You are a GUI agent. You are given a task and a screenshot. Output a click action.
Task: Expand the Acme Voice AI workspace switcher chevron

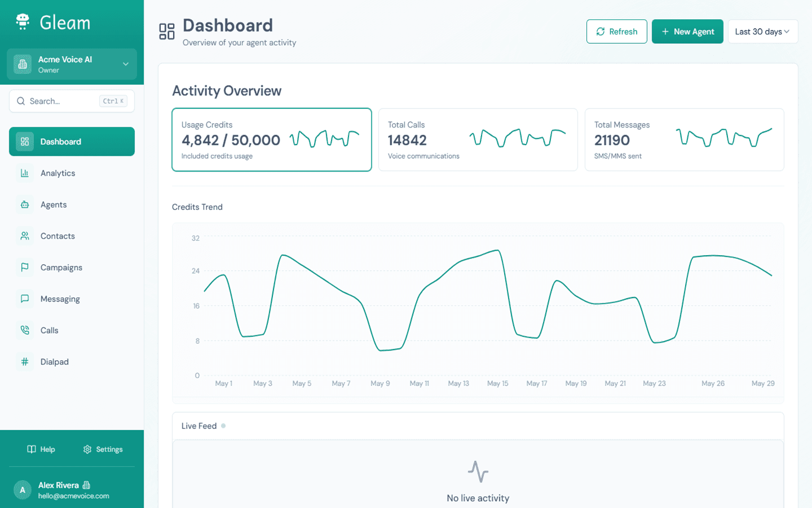[126, 64]
